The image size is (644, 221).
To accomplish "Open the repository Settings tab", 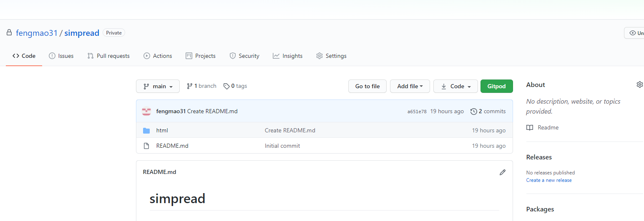I will click(331, 56).
